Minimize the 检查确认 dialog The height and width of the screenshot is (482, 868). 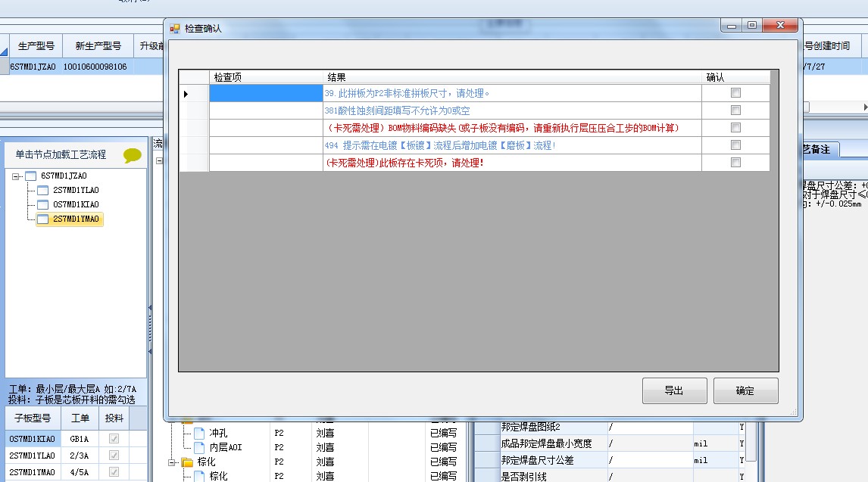click(x=731, y=26)
